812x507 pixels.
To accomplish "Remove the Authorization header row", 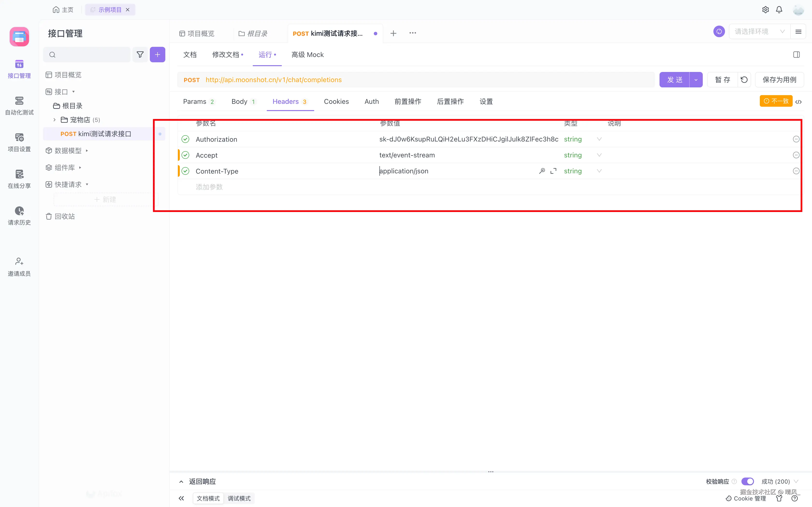I will click(796, 139).
